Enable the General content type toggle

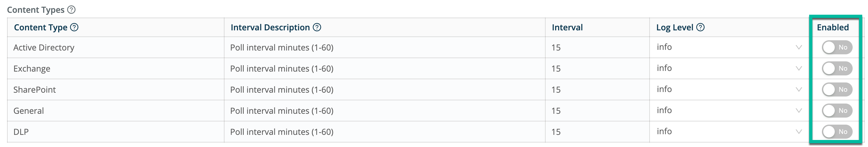837,111
